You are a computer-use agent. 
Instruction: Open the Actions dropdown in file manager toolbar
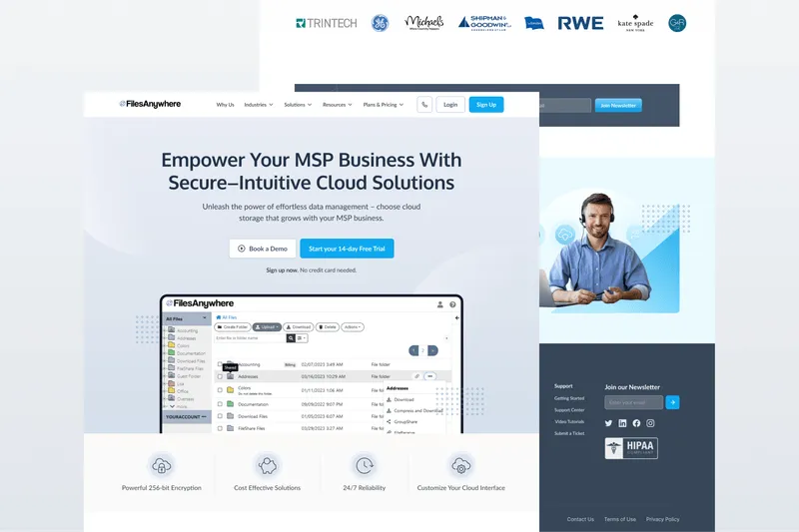(353, 326)
